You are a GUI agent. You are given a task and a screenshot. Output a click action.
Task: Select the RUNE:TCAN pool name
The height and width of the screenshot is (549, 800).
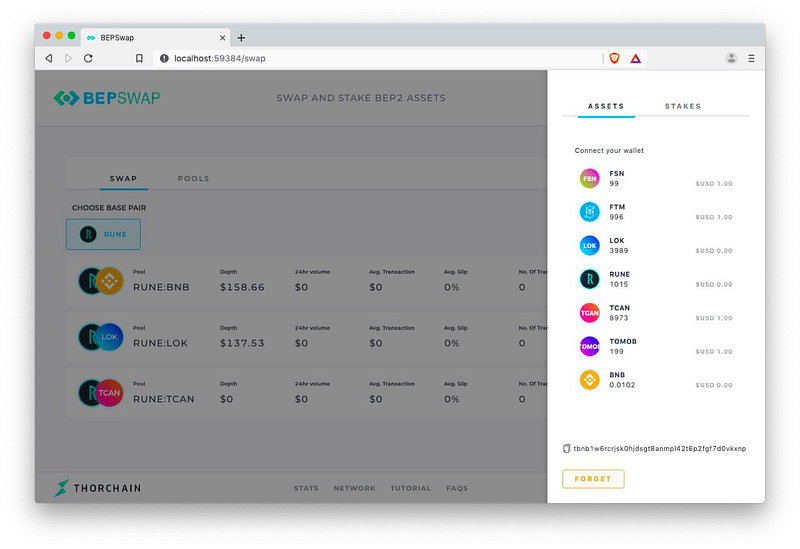[x=164, y=399]
